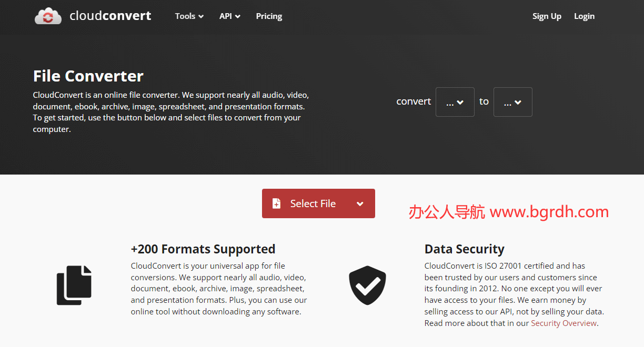The height and width of the screenshot is (347, 644).
Task: Click the File Converter heading
Action: [88, 76]
